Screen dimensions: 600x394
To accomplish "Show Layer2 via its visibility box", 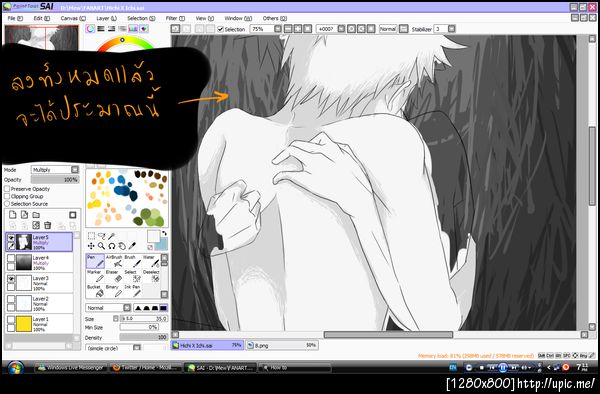I will pyautogui.click(x=11, y=300).
